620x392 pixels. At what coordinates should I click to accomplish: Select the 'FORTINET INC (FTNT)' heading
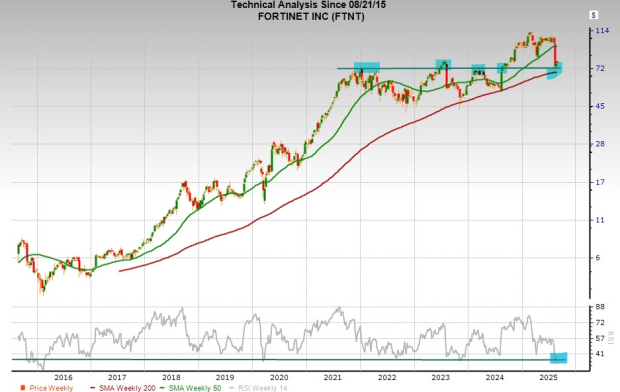pos(311,17)
